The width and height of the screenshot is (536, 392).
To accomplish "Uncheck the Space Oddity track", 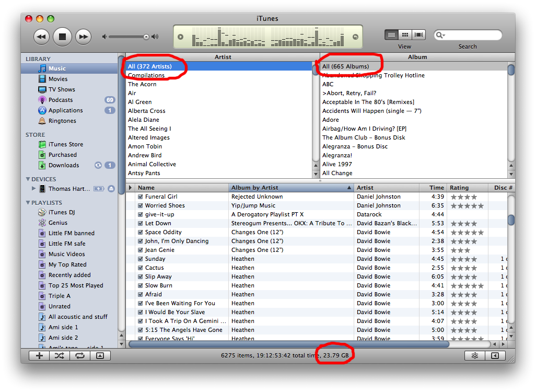I will click(140, 232).
